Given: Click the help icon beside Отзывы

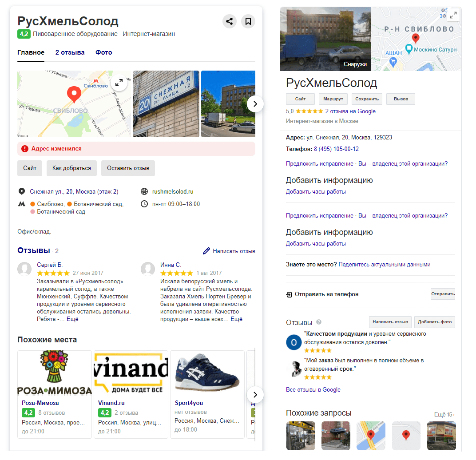Looking at the screenshot, I should click(319, 322).
